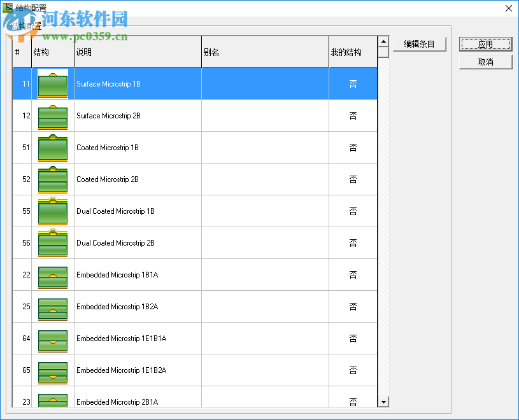Toggle 我的结构 for Surface Microstrip 1B

point(353,83)
